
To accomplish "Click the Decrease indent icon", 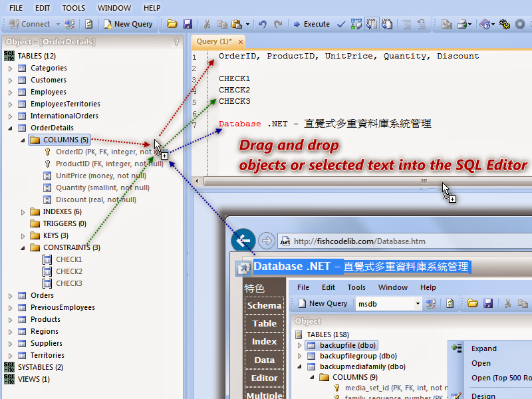I will point(422,24).
